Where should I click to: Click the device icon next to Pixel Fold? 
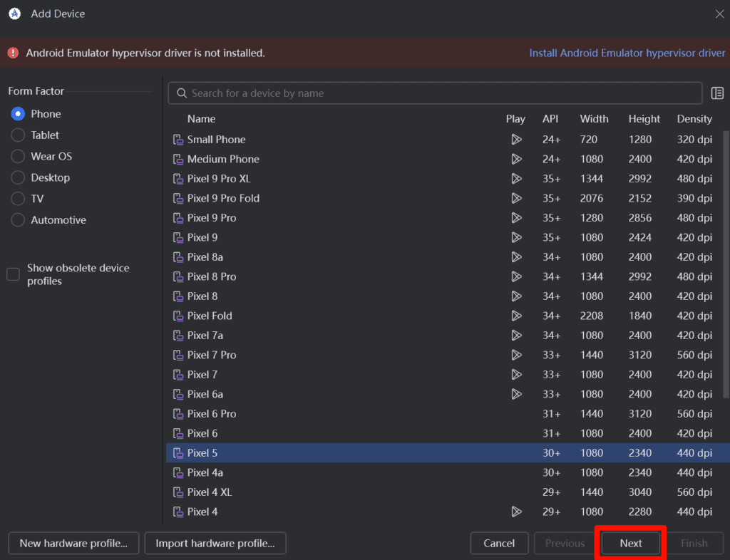[x=178, y=316]
